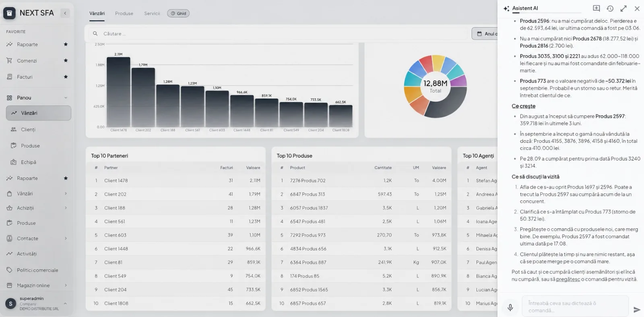Open Comenzi from favorites
Screen dimensions: 644x317
click(x=27, y=60)
